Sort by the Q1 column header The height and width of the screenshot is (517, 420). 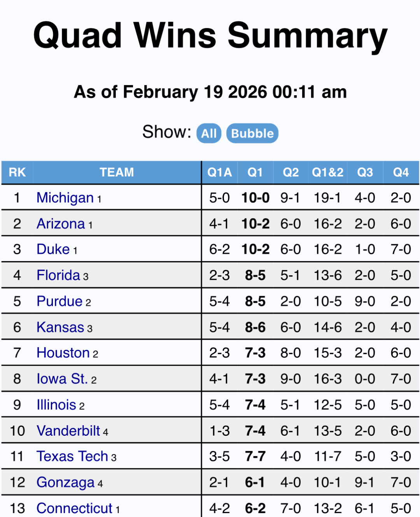coord(255,172)
